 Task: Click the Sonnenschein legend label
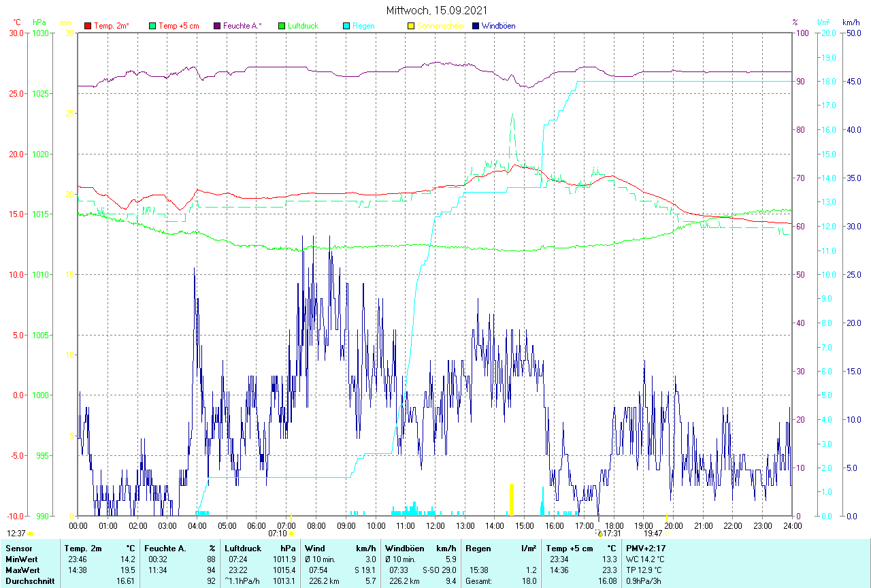[440, 26]
